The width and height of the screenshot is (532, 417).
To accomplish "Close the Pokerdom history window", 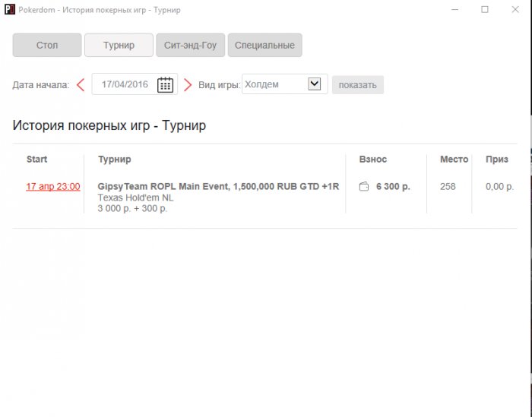I will coord(515,9).
